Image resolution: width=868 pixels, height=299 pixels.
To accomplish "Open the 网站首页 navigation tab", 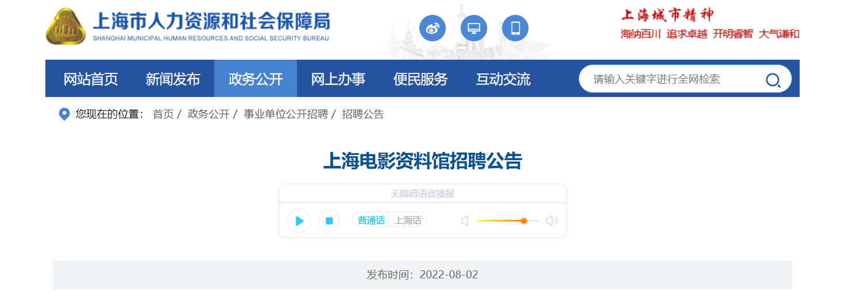I will pyautogui.click(x=90, y=79).
